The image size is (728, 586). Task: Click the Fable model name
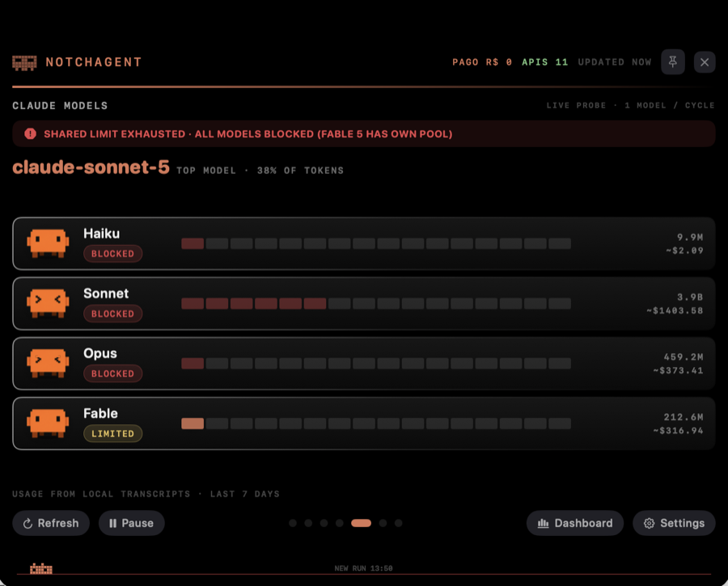click(100, 413)
